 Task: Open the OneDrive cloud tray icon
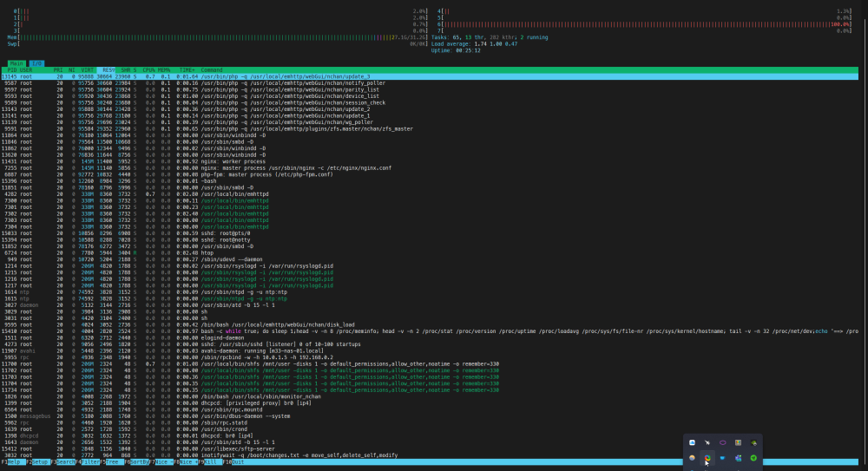click(x=692, y=442)
